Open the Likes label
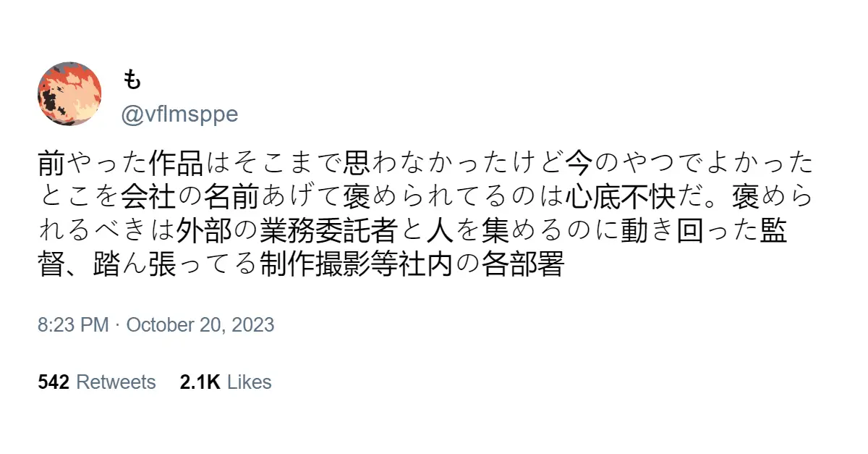This screenshot has height=454, width=868. [x=250, y=382]
